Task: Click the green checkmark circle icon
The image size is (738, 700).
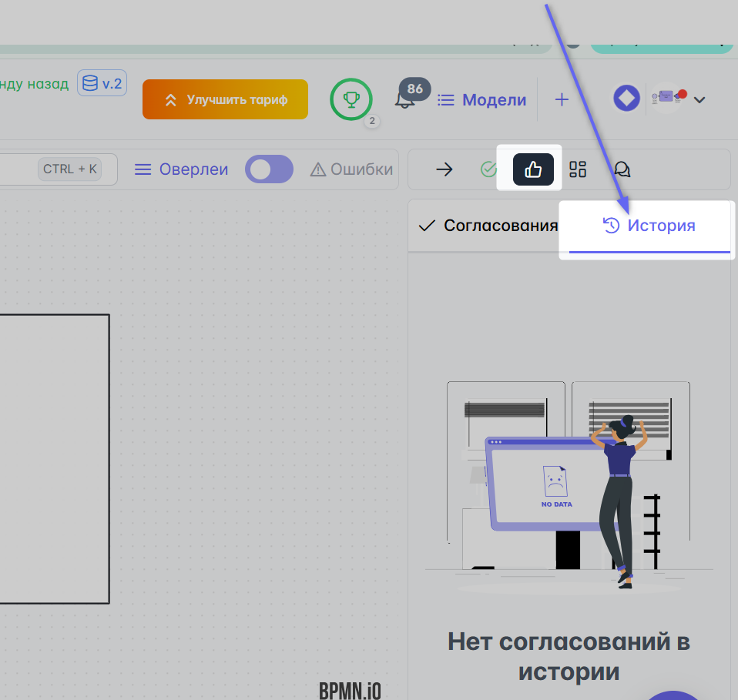Action: pos(488,169)
